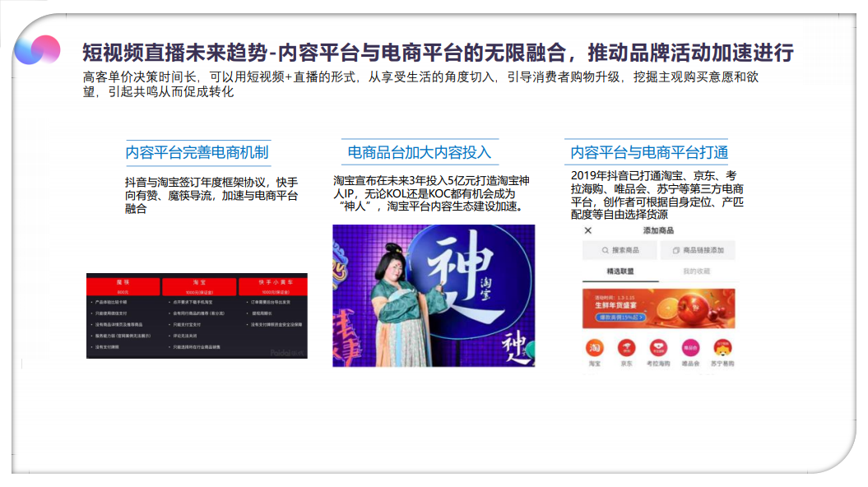Open the 生鲜年货盛宴 promotional banner

(659, 308)
